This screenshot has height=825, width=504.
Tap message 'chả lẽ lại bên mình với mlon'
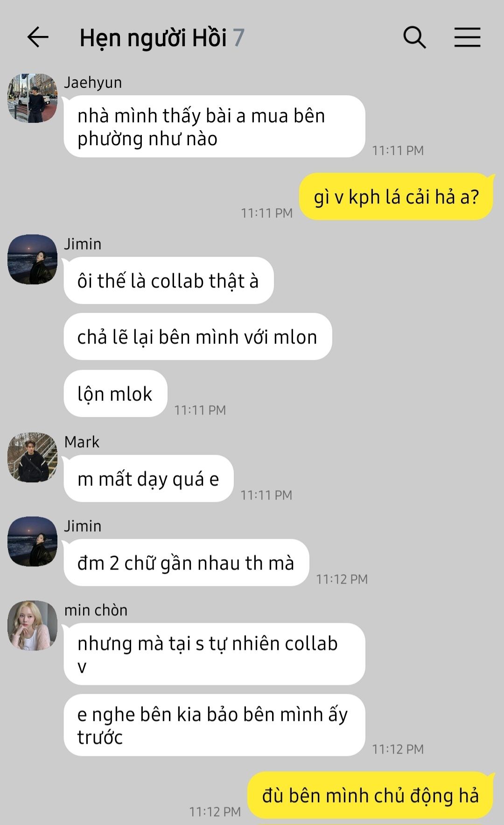pos(198,337)
